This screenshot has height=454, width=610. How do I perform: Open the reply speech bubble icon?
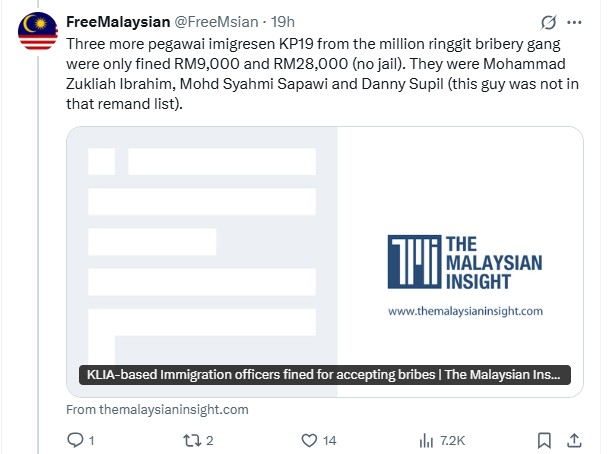[74, 439]
